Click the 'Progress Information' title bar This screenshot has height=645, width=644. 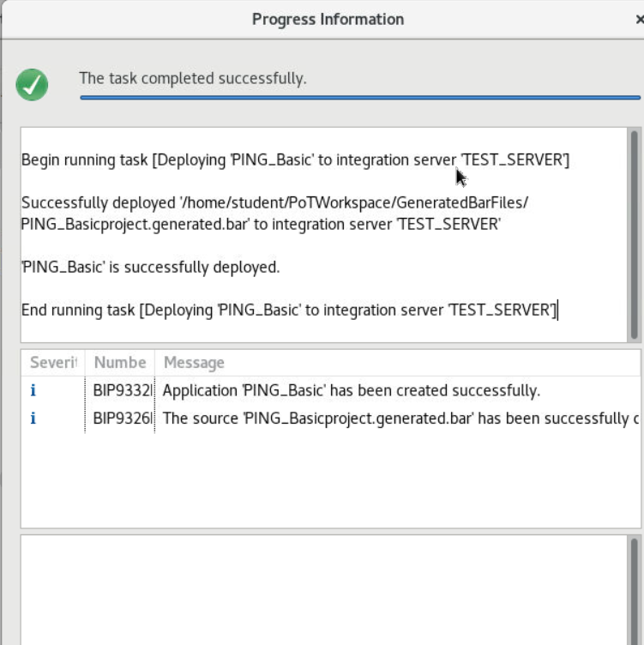point(328,19)
